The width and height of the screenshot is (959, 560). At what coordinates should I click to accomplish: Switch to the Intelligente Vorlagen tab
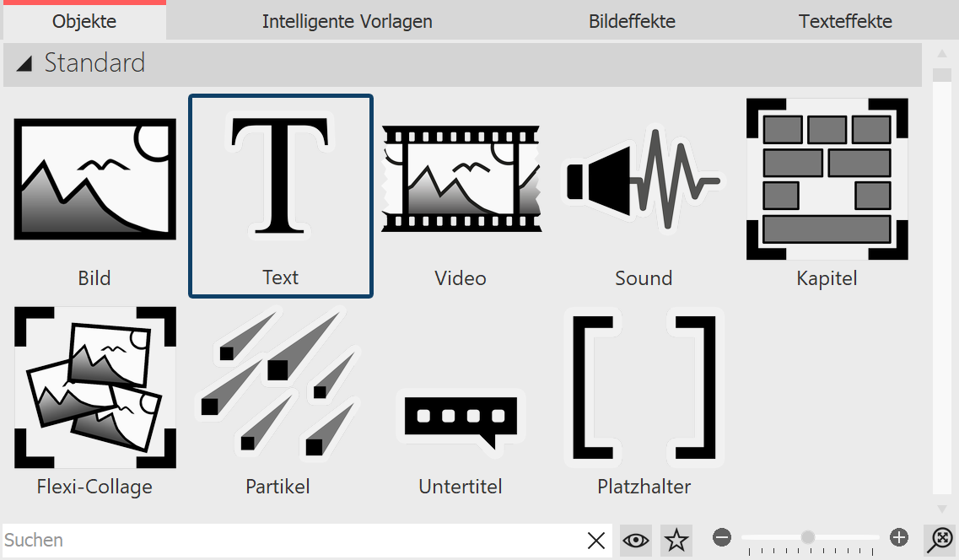click(347, 21)
